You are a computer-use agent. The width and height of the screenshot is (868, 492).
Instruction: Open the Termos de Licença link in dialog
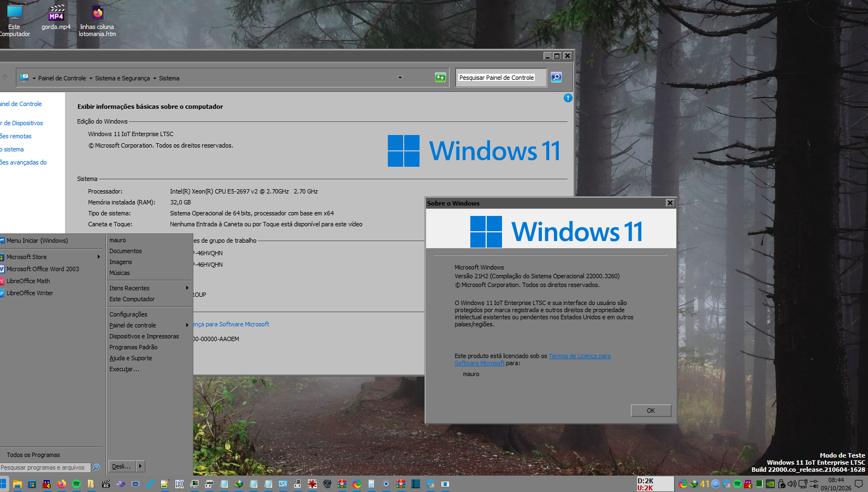(x=580, y=356)
